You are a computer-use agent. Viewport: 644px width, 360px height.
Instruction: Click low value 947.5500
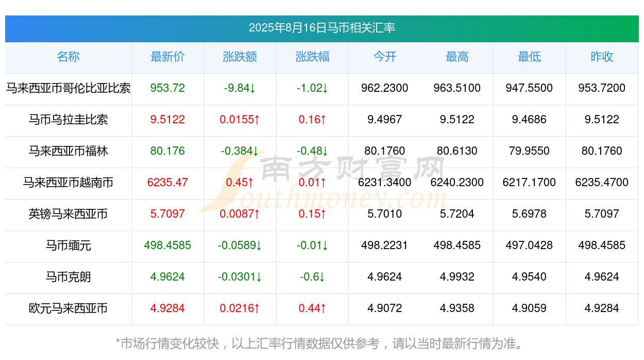click(x=530, y=88)
